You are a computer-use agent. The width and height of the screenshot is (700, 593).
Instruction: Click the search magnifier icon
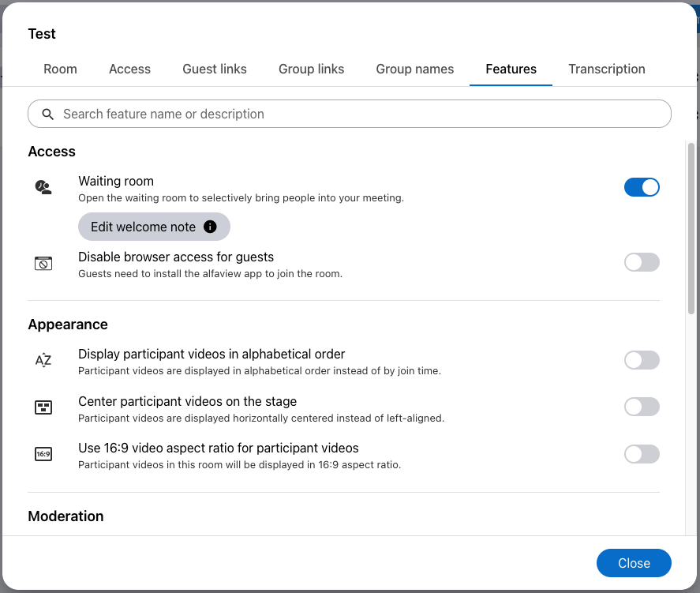pos(48,114)
